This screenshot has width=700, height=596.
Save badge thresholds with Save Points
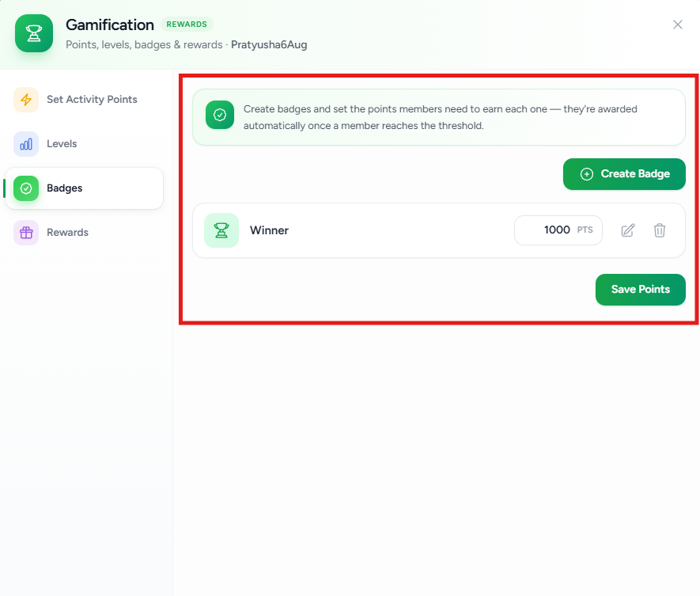tap(640, 290)
